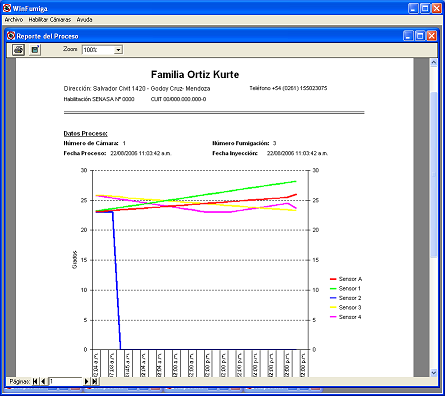This screenshot has width=445, height=396.
Task: Open the Habilitar Cámaras menu
Action: point(50,20)
